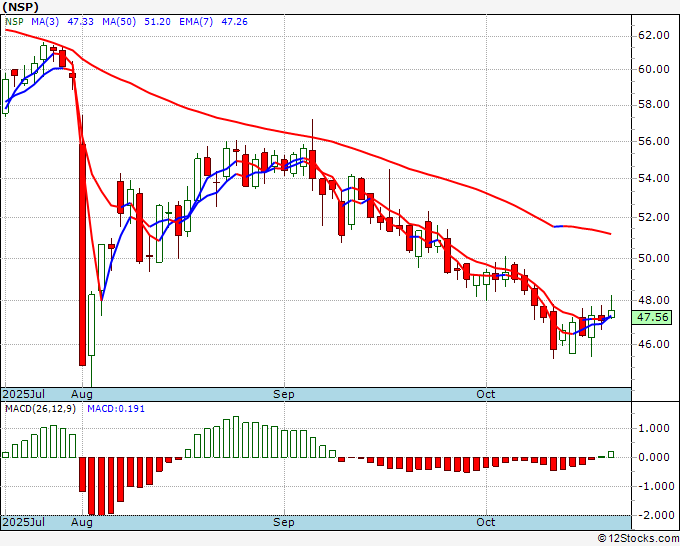Click the Aug label on price timeline
680x546 pixels.
[x=82, y=394]
